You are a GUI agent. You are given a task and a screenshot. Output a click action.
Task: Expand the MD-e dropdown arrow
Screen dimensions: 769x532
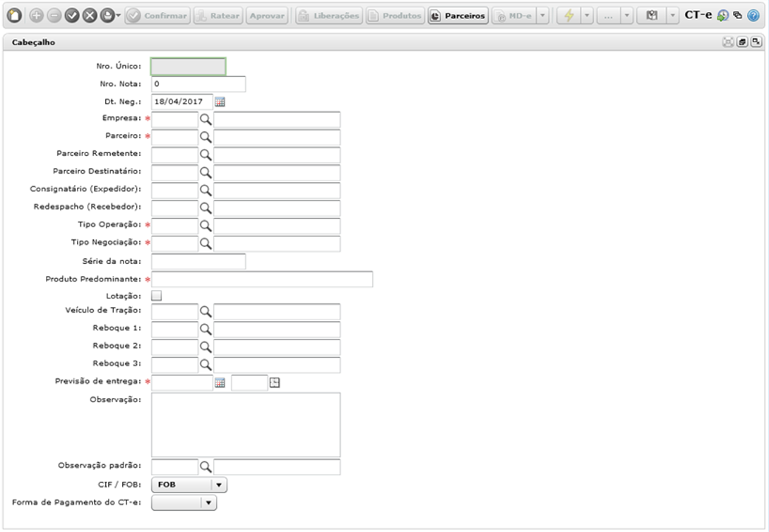pyautogui.click(x=542, y=16)
